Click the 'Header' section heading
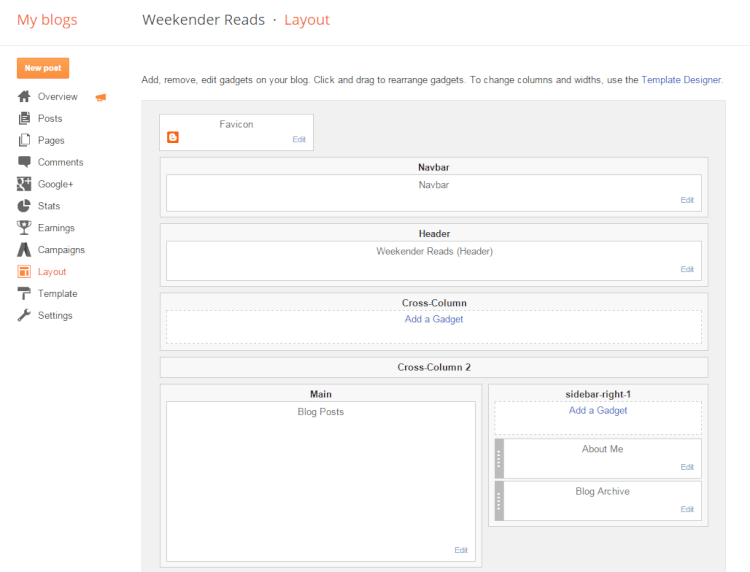This screenshot has height=572, width=750. [x=434, y=234]
